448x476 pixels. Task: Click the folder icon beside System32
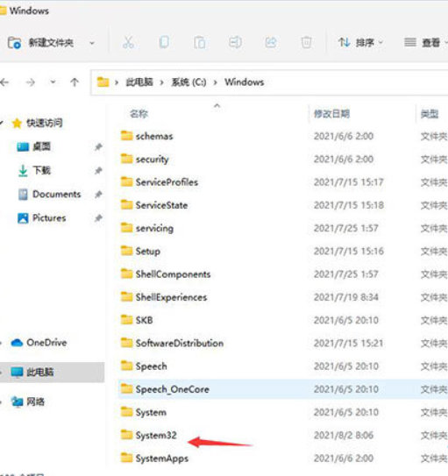126,435
